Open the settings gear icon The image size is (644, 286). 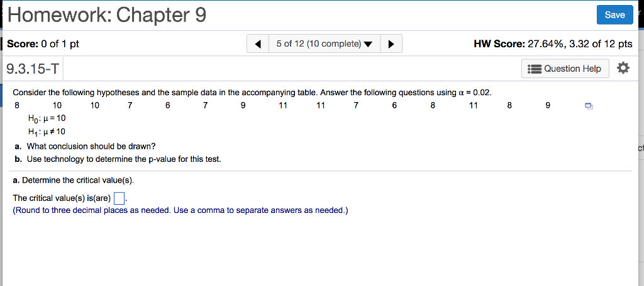(623, 68)
